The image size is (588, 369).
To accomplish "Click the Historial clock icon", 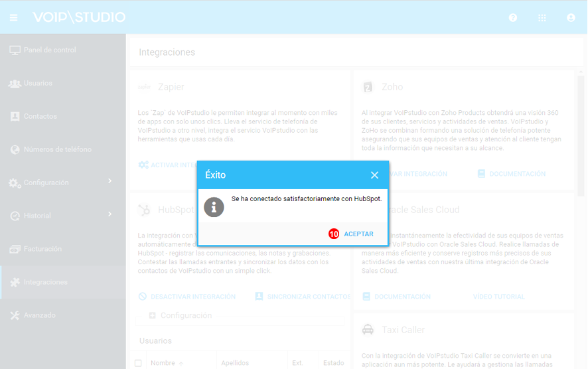I will 15,216.
